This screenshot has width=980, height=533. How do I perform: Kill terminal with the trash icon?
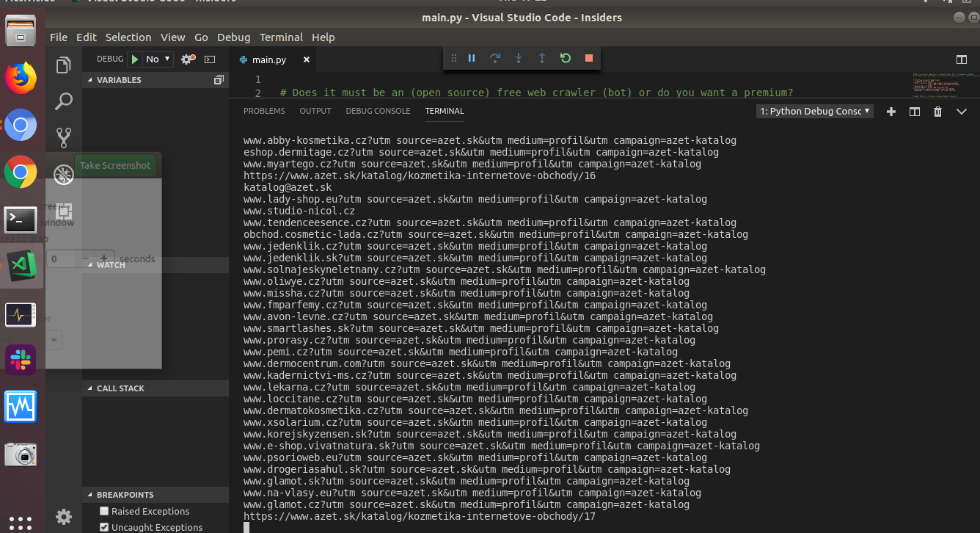click(x=937, y=112)
